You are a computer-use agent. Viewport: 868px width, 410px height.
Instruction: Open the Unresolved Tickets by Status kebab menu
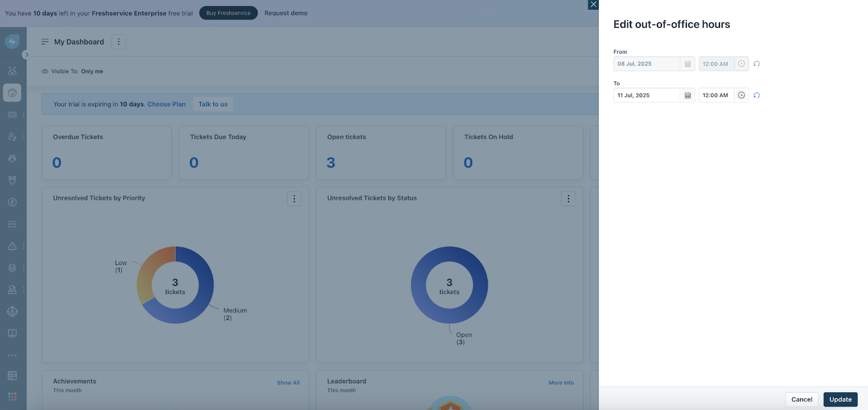[568, 199]
